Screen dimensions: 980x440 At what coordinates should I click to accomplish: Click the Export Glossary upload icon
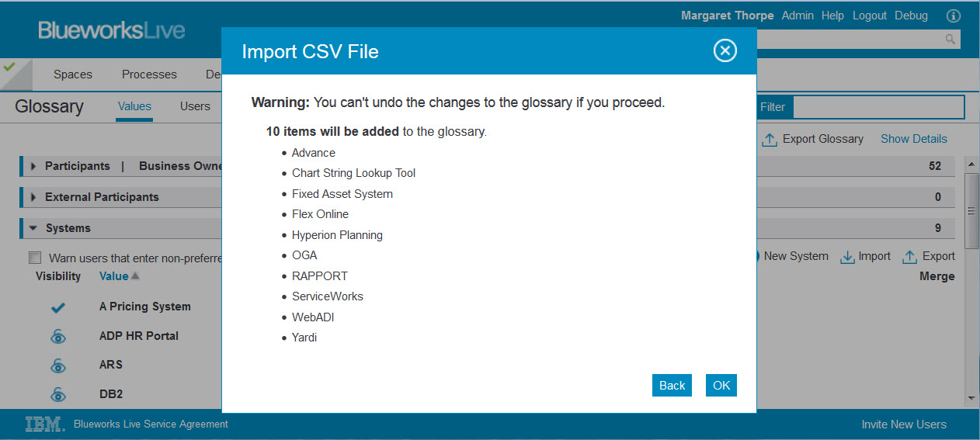pos(769,140)
